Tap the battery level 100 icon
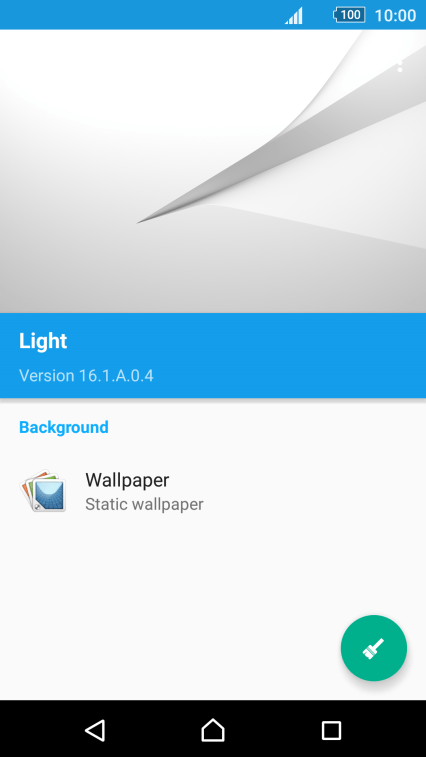 (349, 15)
